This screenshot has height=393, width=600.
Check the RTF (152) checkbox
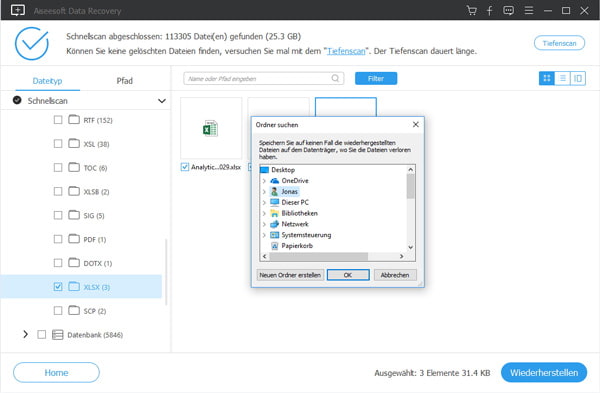tap(58, 120)
